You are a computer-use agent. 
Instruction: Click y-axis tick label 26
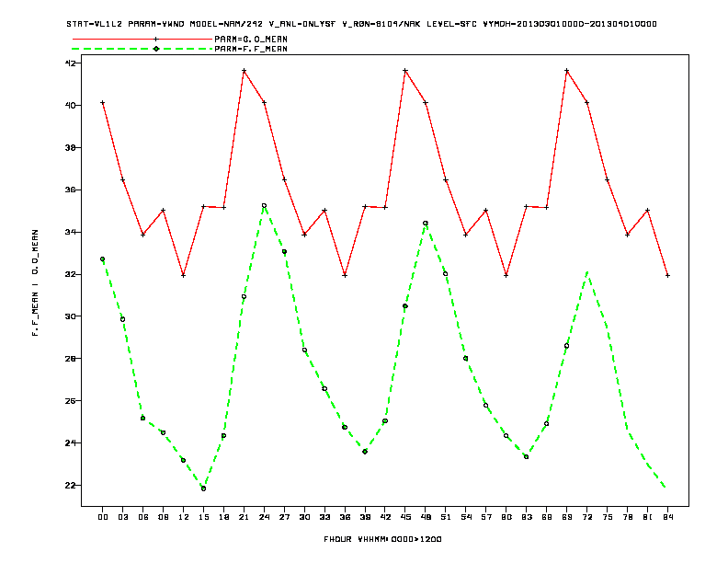tap(71, 400)
